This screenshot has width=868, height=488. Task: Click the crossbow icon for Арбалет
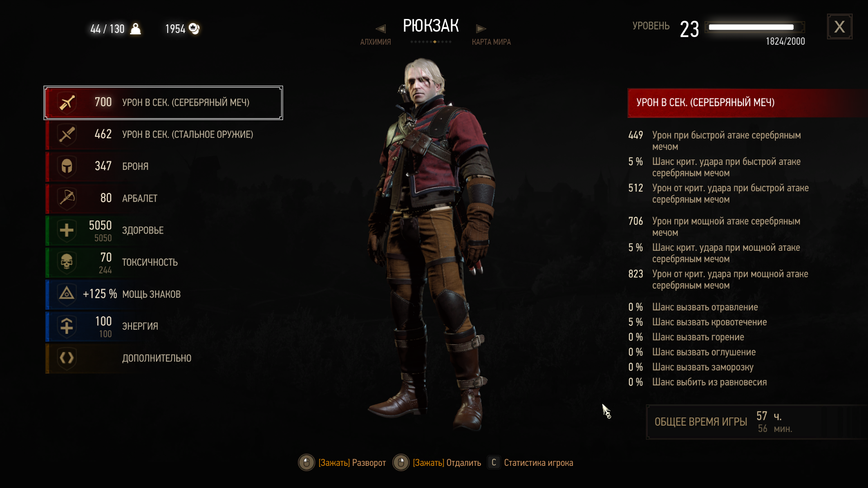(67, 198)
